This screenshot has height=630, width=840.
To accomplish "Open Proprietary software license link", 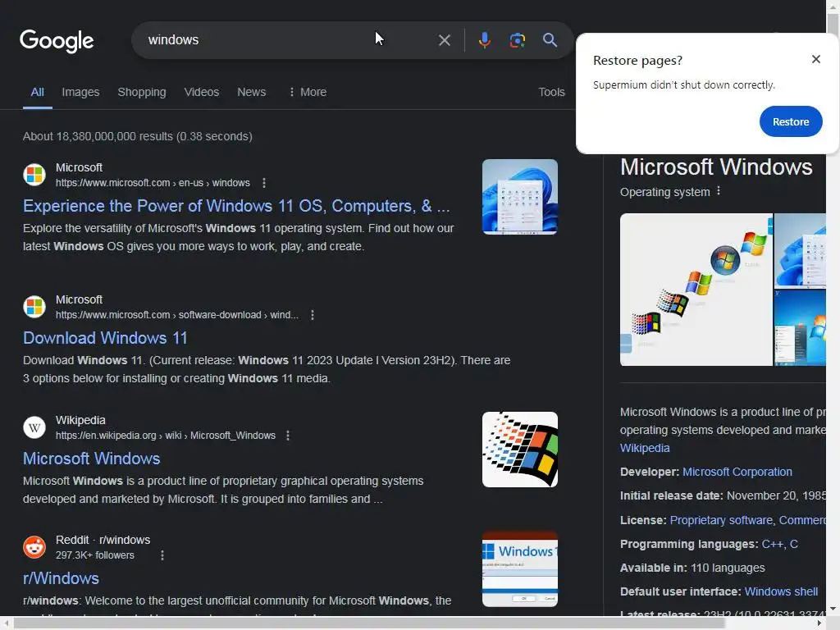I will [x=720, y=520].
